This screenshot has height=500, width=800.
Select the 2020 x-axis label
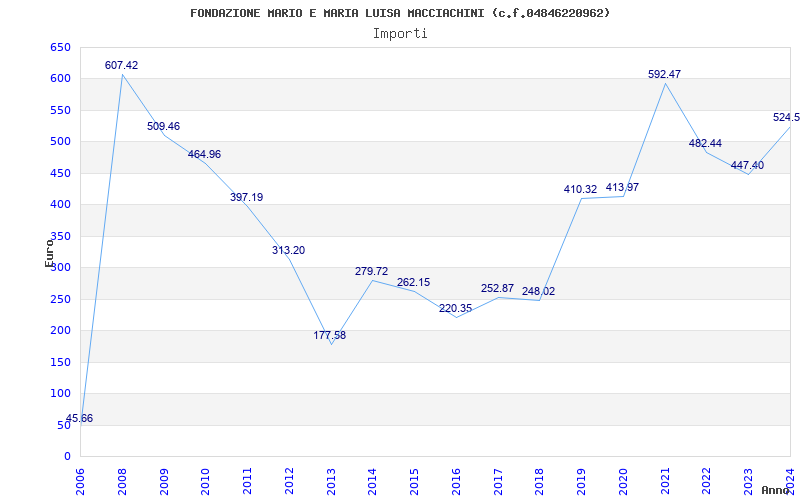(623, 481)
